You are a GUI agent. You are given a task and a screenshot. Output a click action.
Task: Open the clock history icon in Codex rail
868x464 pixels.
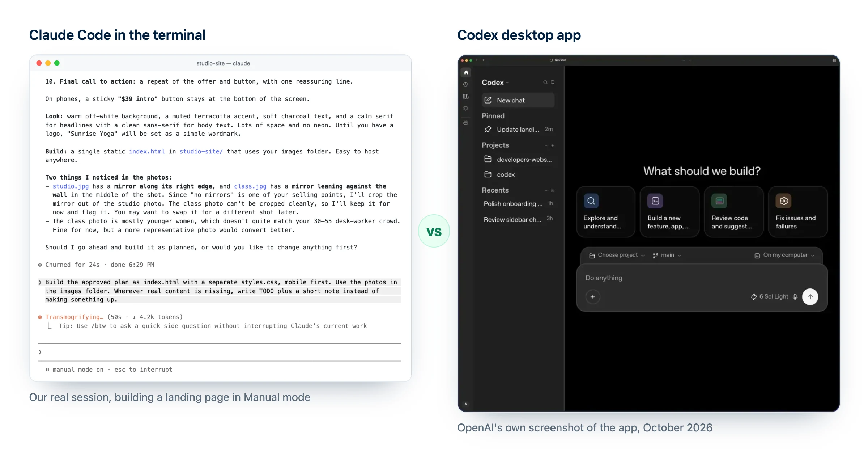tap(465, 84)
